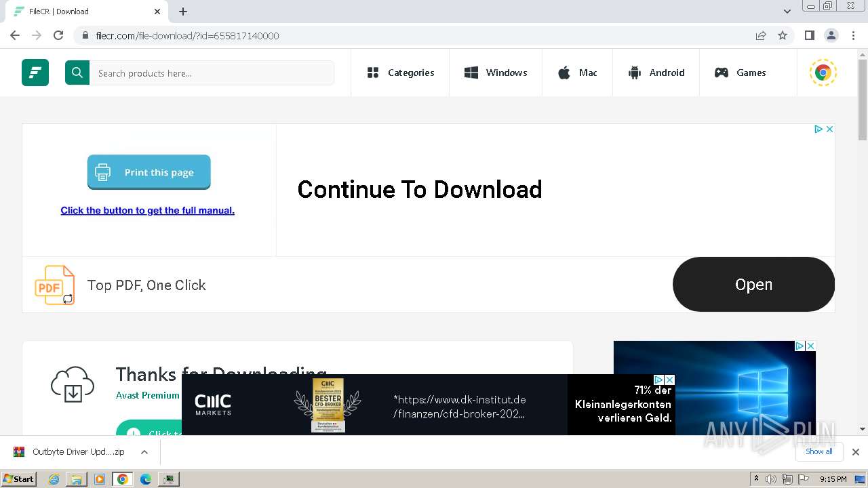Screen dimensions: 868x488
Task: Open the Mac section
Action: pos(577,73)
